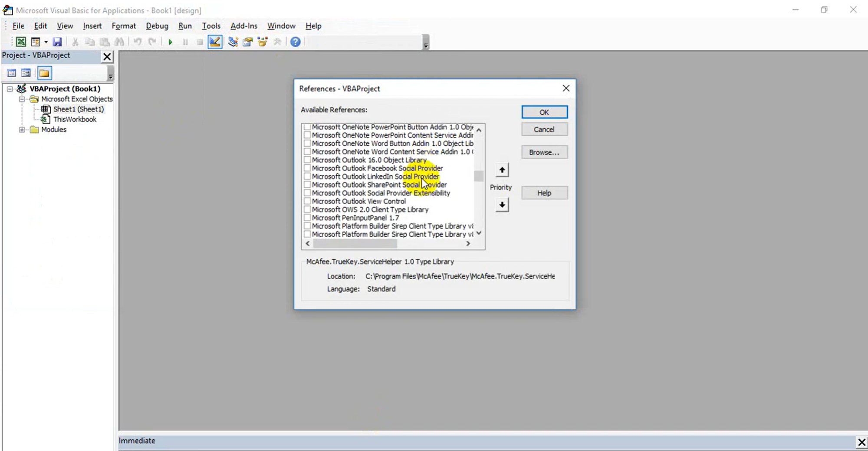This screenshot has height=451, width=868.
Task: Click the Paste clipboard icon
Action: point(105,42)
